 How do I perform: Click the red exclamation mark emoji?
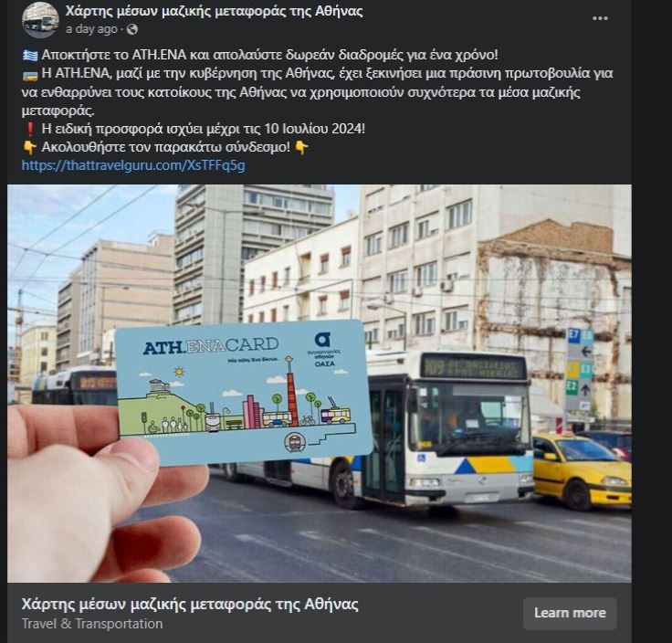tap(30, 129)
